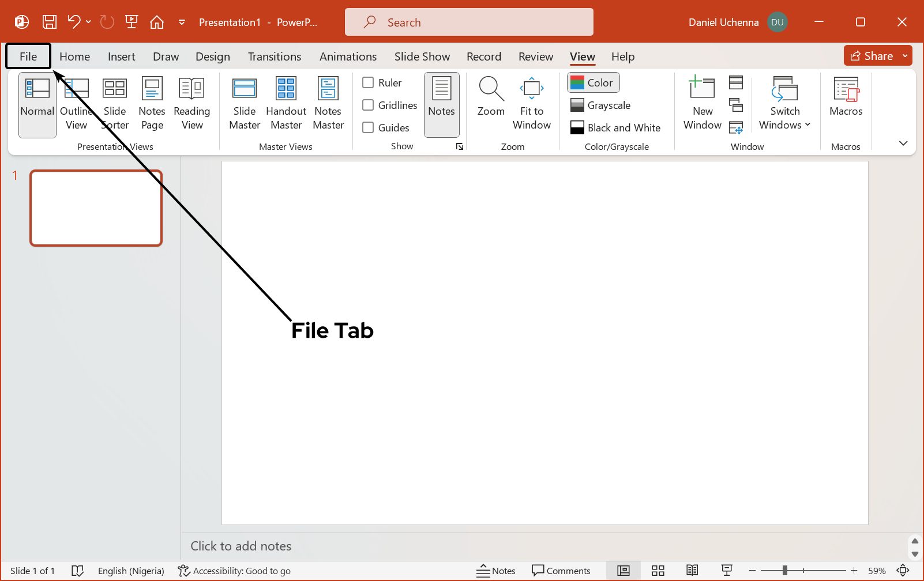Open the File tab
The image size is (924, 581).
click(x=28, y=56)
